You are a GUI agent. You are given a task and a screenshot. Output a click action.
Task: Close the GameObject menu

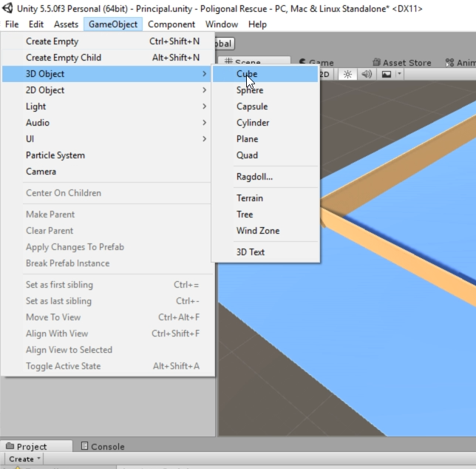[113, 24]
